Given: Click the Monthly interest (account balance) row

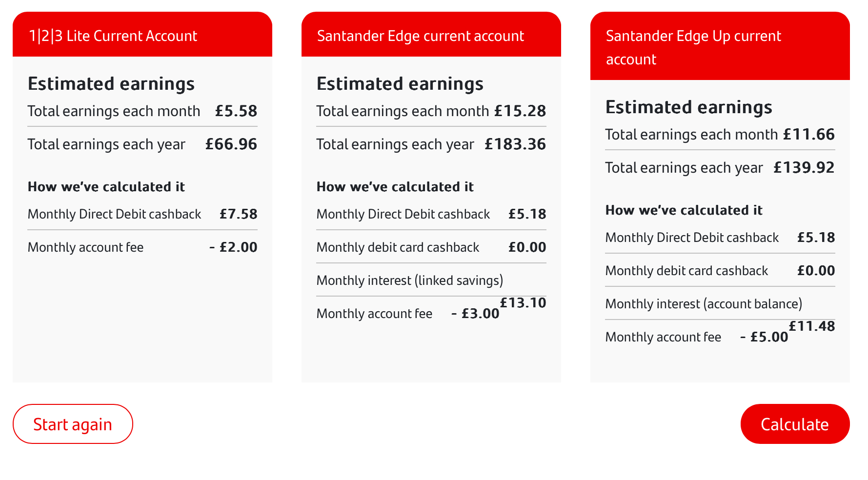Looking at the screenshot, I should (x=720, y=304).
